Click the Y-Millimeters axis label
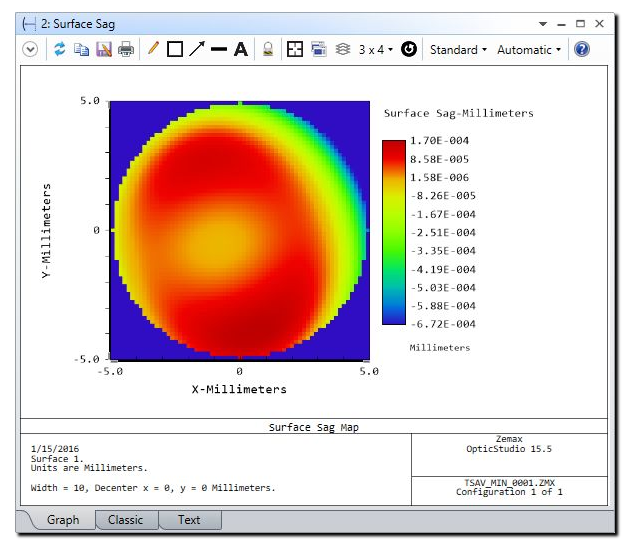 tap(46, 231)
